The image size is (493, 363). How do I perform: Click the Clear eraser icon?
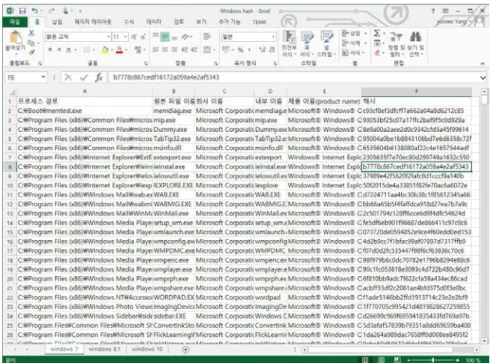377,53
